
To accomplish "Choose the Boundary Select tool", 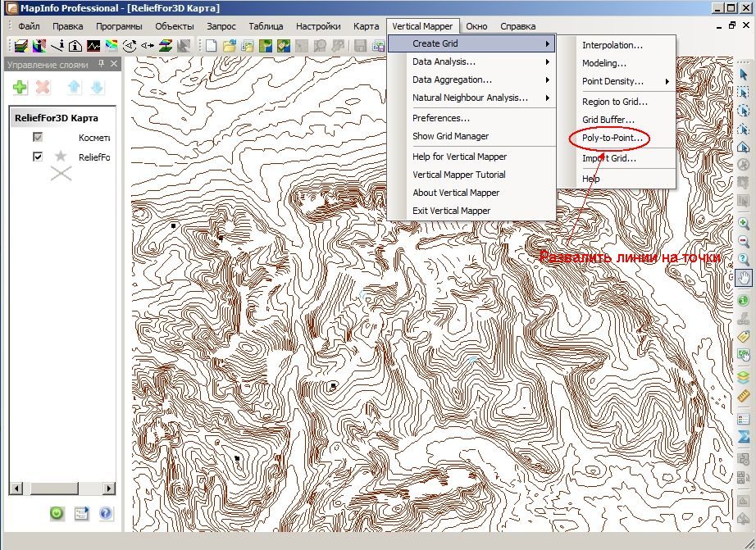I will [x=743, y=147].
